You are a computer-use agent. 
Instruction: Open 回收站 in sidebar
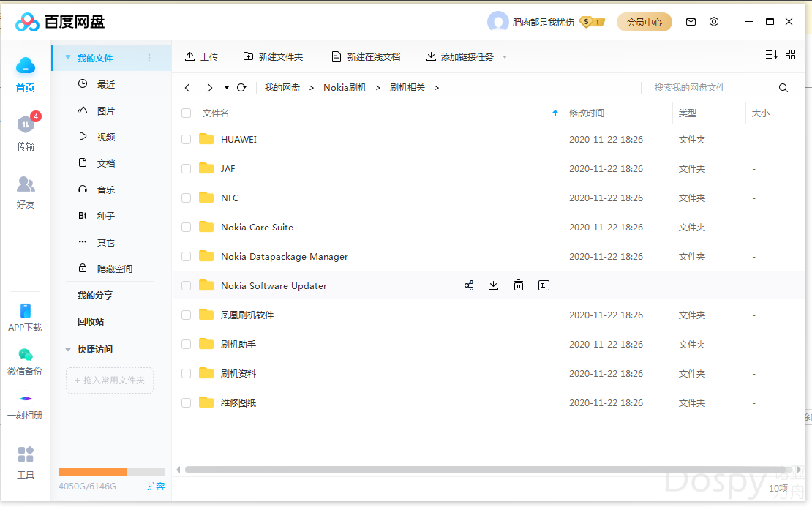click(x=91, y=322)
